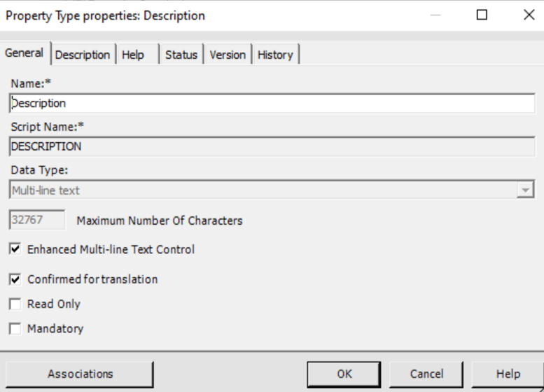Viewport: 544px width, 392px height.
Task: Click the Help button at bottom
Action: pos(508,374)
